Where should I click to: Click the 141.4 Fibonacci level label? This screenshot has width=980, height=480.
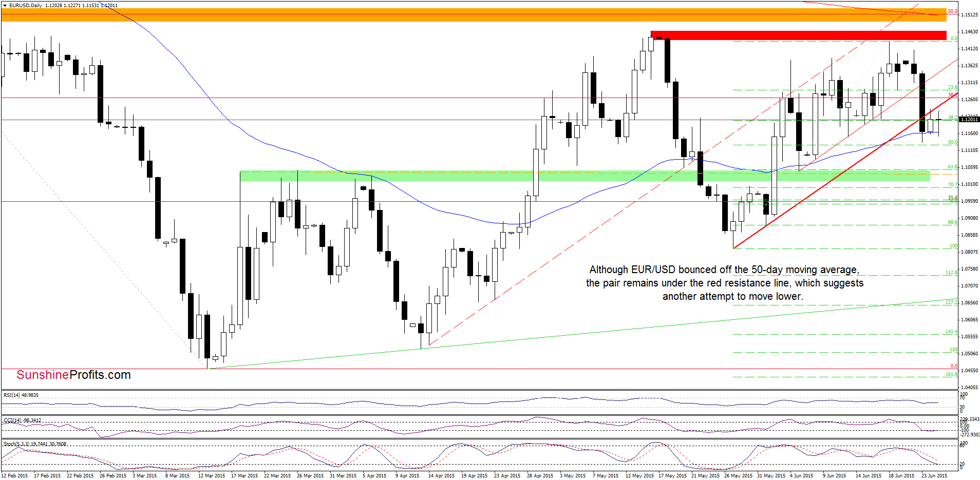click(x=952, y=332)
